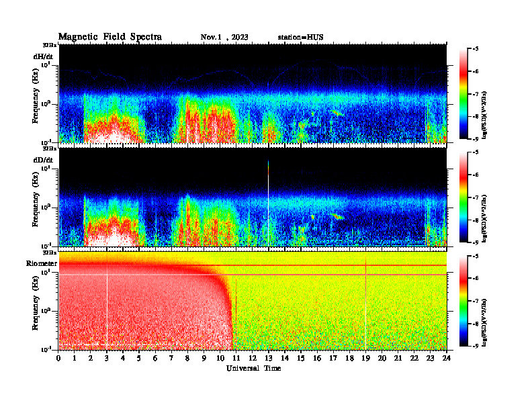Click hour 3 on the time axis
This screenshot has height=411, width=532.
[x=107, y=358]
